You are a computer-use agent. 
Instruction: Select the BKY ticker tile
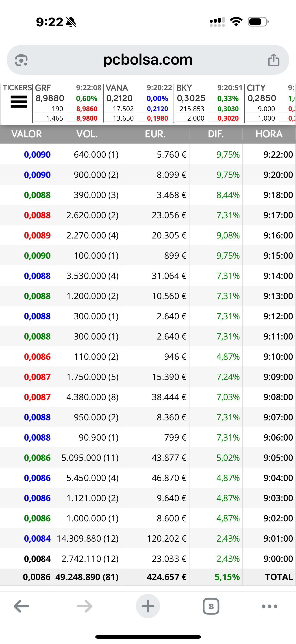(209, 103)
